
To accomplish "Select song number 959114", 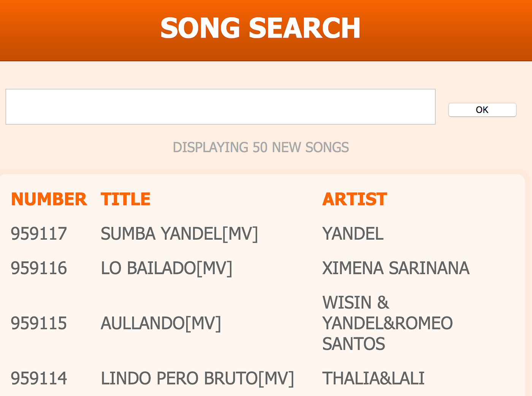I will (39, 379).
